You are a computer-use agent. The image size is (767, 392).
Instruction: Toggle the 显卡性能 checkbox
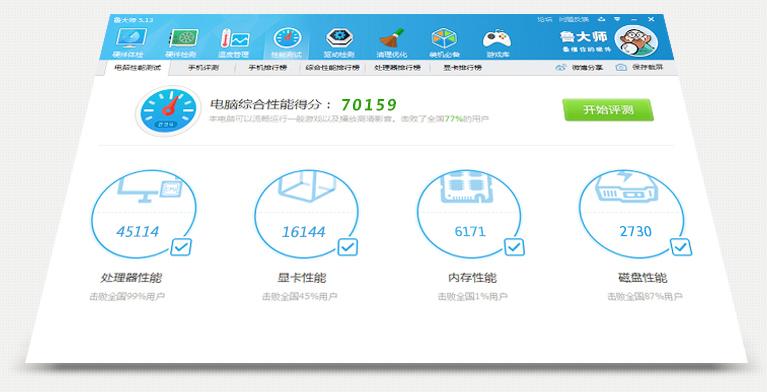[x=347, y=247]
